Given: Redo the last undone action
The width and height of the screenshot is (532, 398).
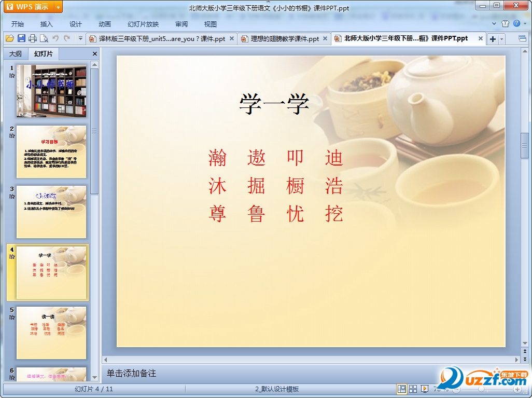Looking at the screenshot, I should [x=67, y=38].
